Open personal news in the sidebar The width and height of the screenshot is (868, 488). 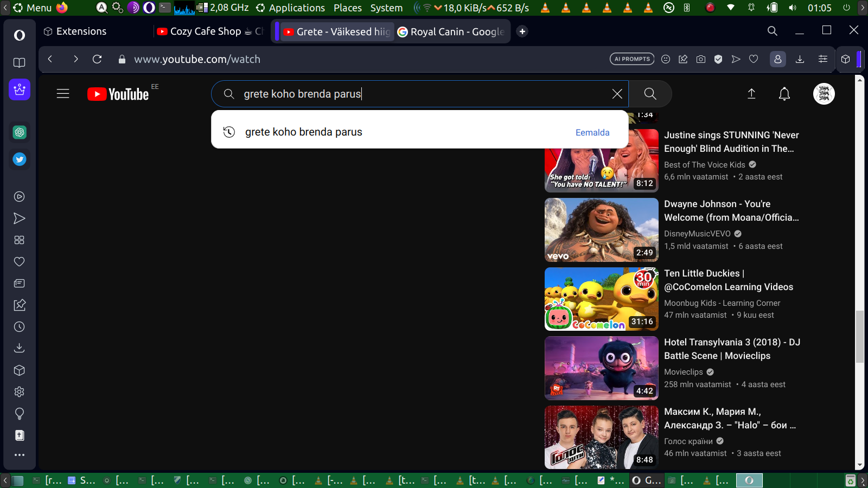(x=20, y=284)
